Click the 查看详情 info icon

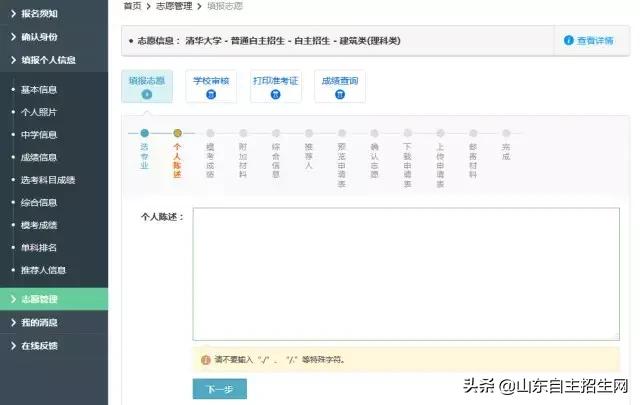point(569,40)
